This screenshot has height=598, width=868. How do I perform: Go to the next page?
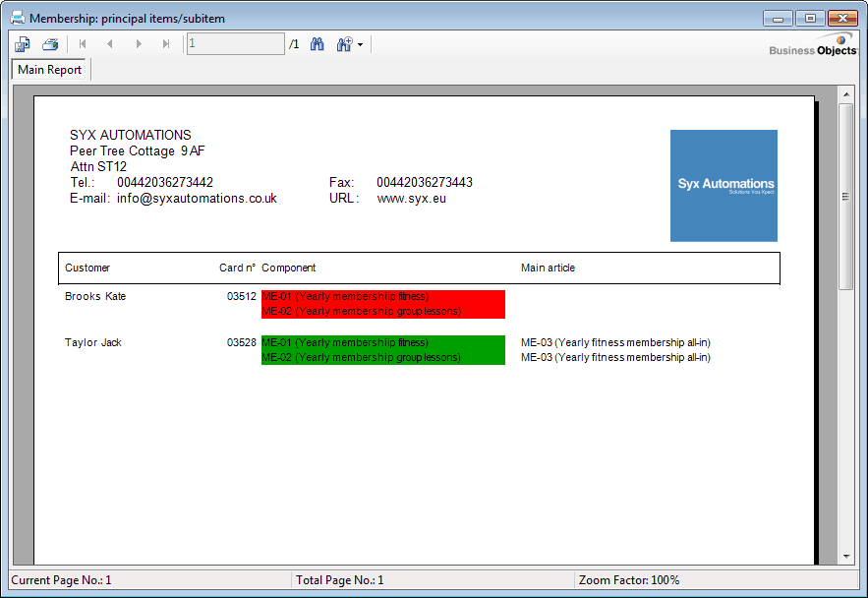(x=139, y=44)
